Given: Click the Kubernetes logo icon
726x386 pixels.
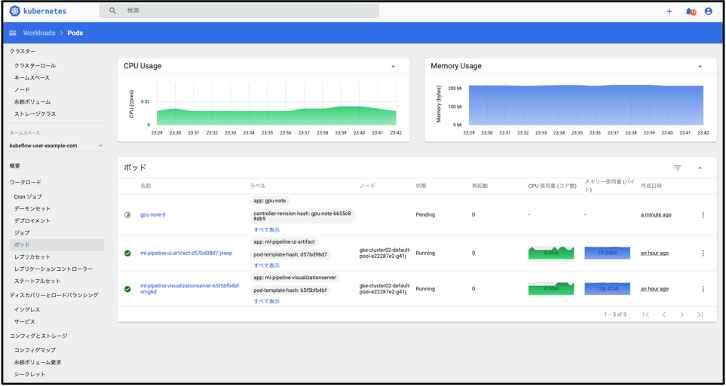Looking at the screenshot, I should pyautogui.click(x=14, y=11).
